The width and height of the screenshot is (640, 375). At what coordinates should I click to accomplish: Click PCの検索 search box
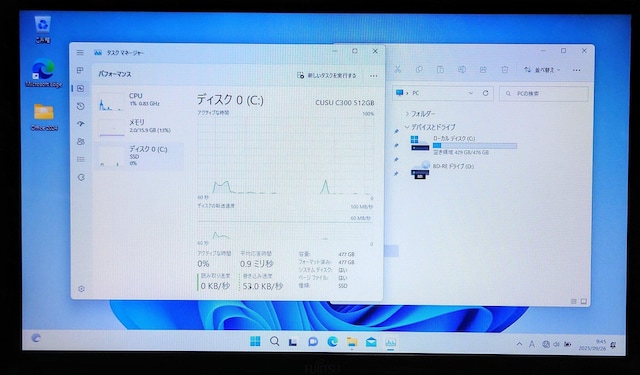coord(544,93)
